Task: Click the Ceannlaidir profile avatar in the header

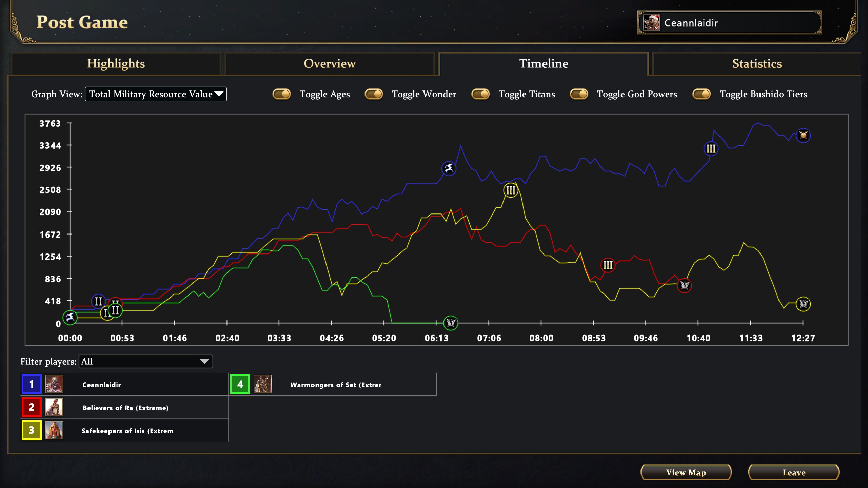Action: pyautogui.click(x=652, y=23)
